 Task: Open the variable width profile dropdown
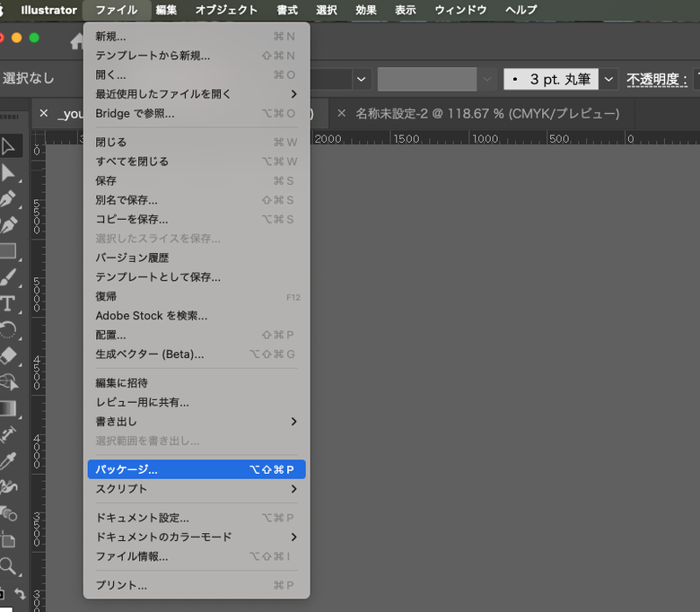(x=487, y=80)
